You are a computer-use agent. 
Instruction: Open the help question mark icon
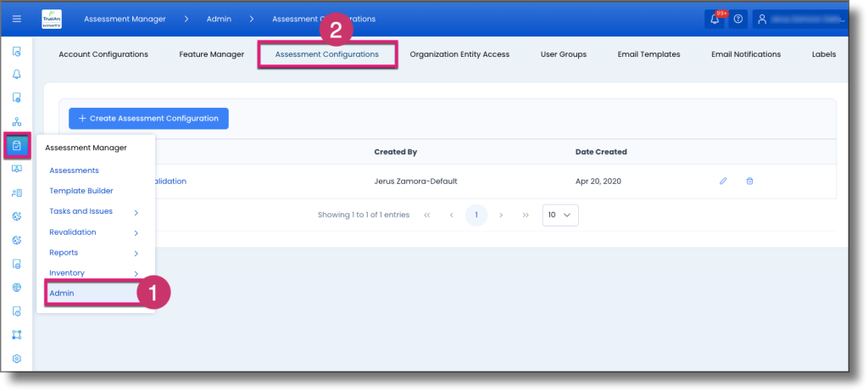click(737, 19)
